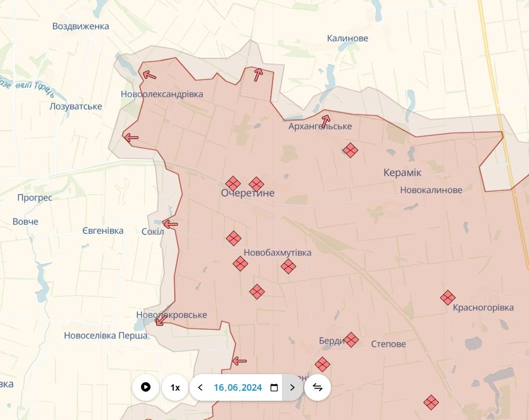Click the Лозуватське place label
This screenshot has width=529, height=420.
(76, 106)
